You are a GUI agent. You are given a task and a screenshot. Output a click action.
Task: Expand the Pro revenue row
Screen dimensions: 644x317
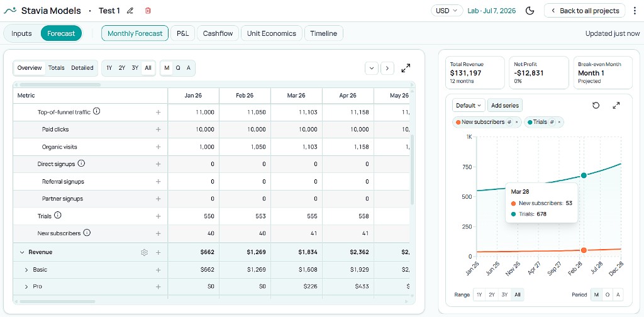tap(26, 287)
